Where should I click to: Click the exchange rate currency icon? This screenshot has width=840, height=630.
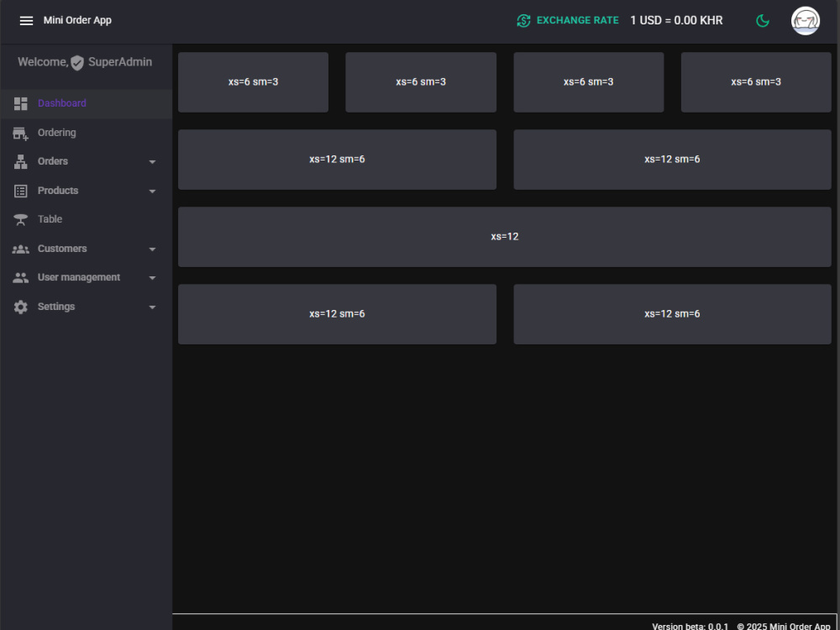[523, 20]
